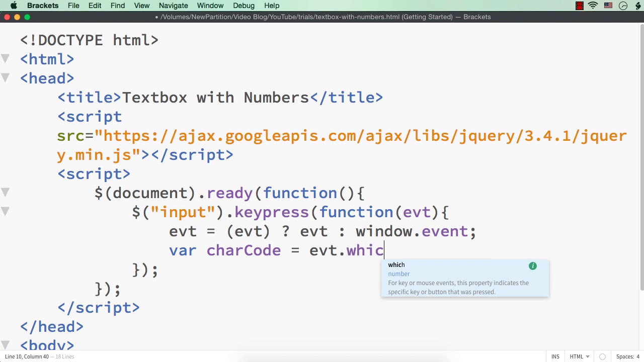Open the View menu

(x=142, y=6)
